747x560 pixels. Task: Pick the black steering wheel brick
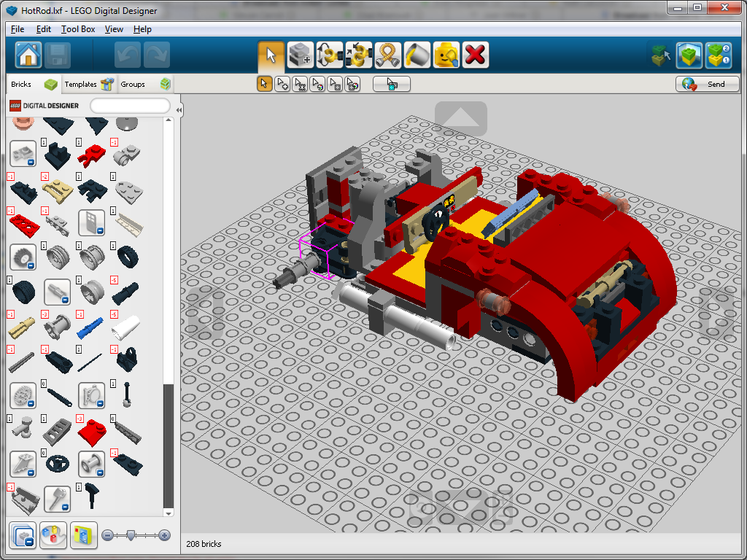(x=58, y=464)
